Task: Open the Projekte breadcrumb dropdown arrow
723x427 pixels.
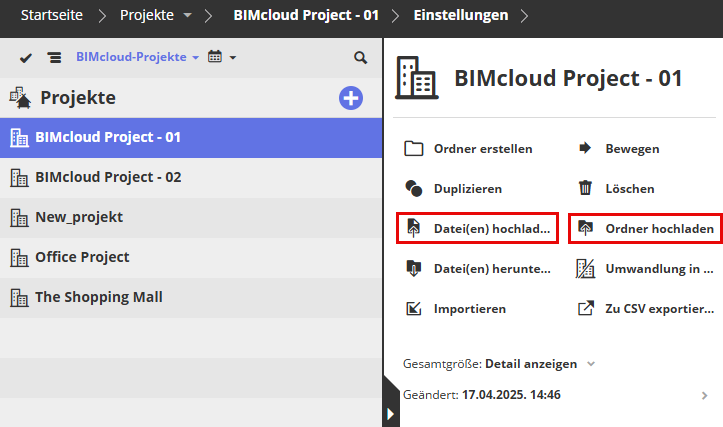Action: point(187,15)
